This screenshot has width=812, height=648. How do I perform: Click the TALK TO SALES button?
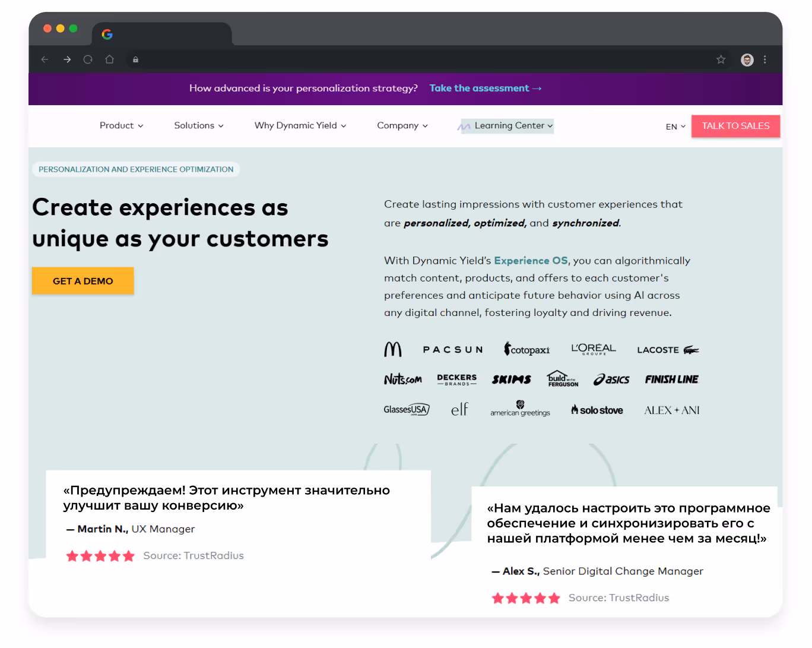735,126
